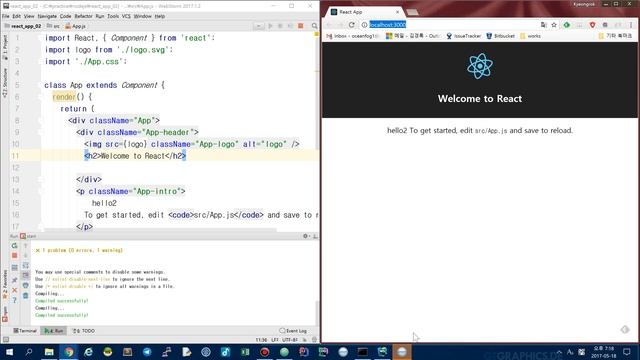Click the Rerun icon in Run panel
Image resolution: width=640 pixels, height=360 pixels.
14,246
